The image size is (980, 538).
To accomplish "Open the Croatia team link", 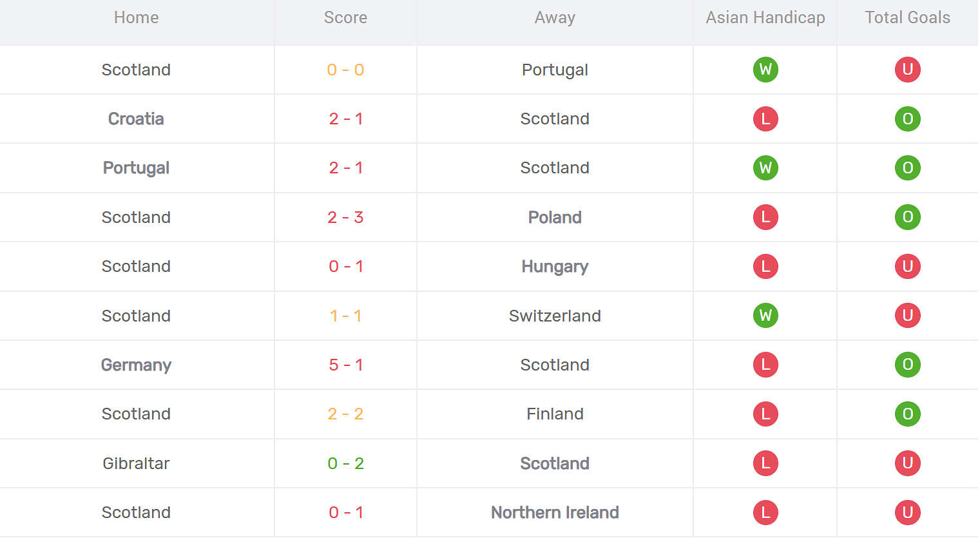I will coord(136,119).
